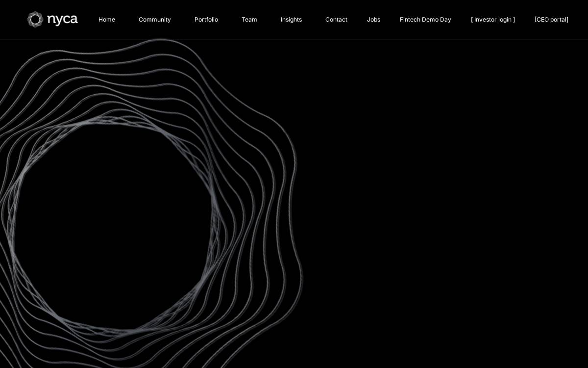View the Team page
588x368 pixels.
point(249,20)
